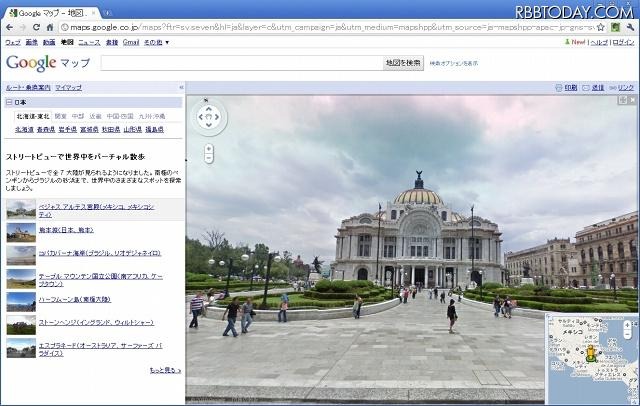Open the ストーンヘンジ link
This screenshot has width=640, height=406.
(96, 322)
